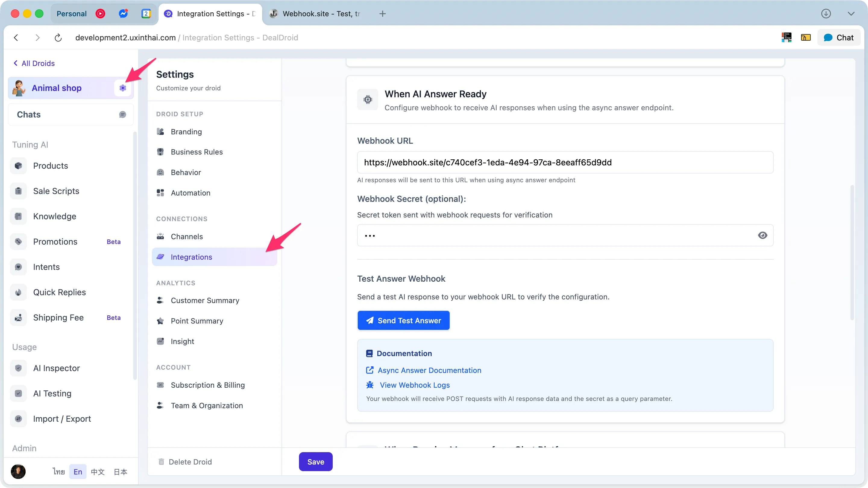868x488 pixels.
Task: Click the Chats message bubble icon
Action: click(x=122, y=114)
